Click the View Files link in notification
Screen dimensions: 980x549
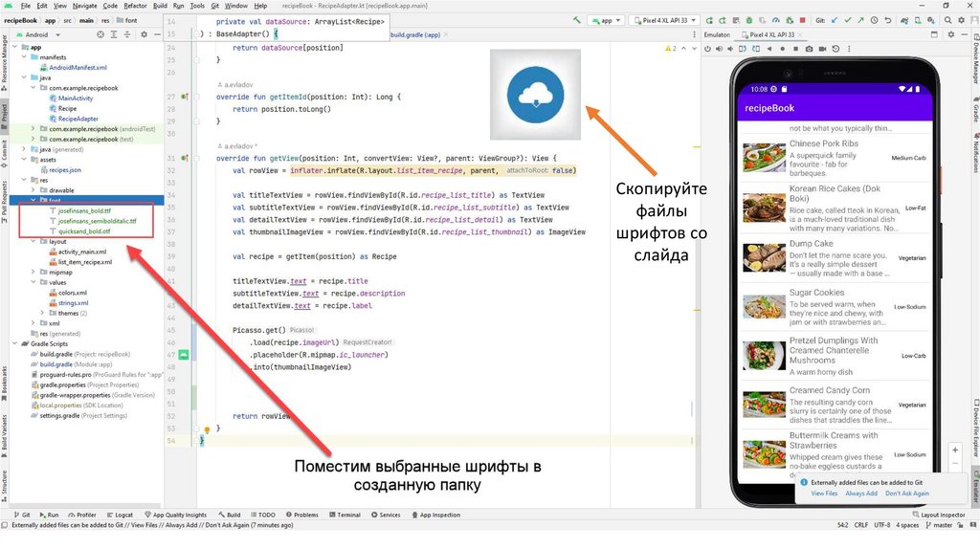pos(824,494)
